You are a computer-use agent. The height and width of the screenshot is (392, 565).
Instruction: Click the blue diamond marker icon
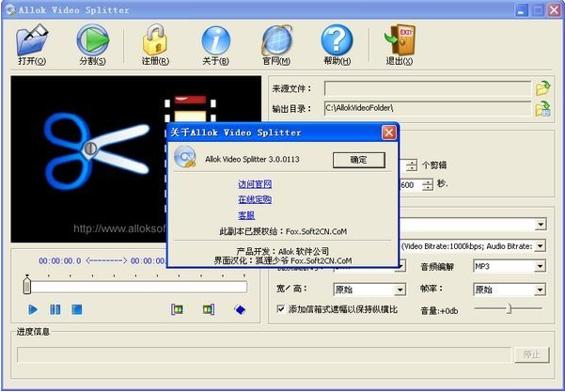[240, 309]
